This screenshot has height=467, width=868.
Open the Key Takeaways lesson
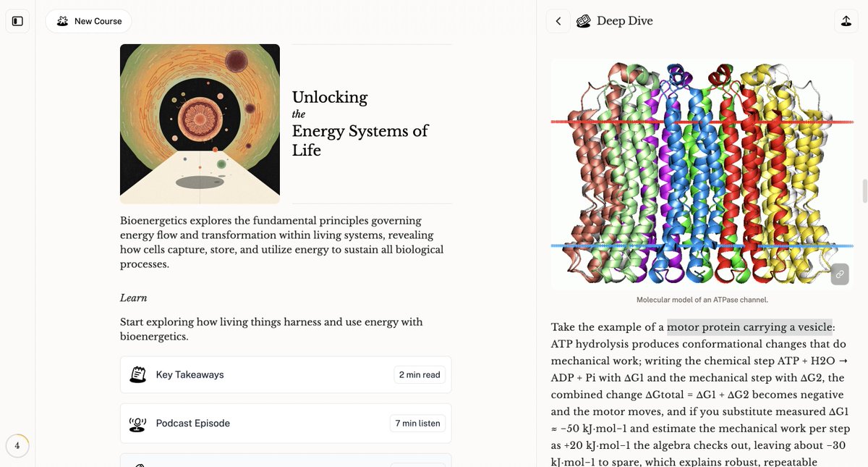click(286, 374)
